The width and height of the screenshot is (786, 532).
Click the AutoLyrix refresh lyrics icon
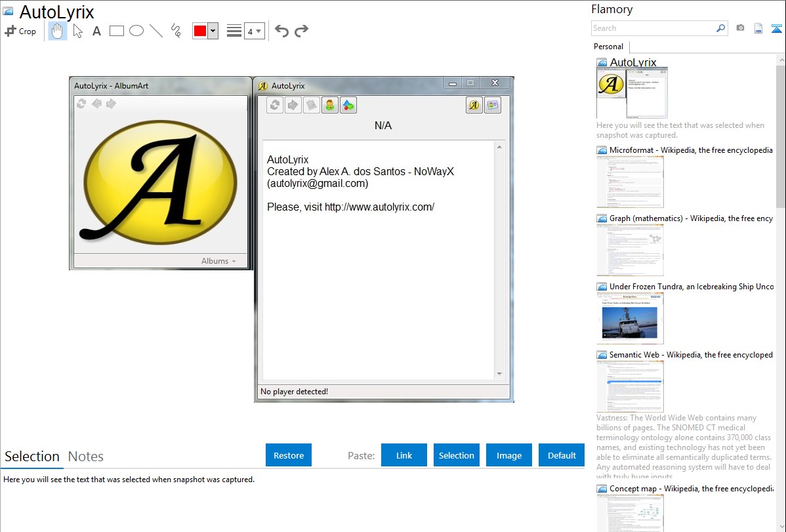click(275, 106)
